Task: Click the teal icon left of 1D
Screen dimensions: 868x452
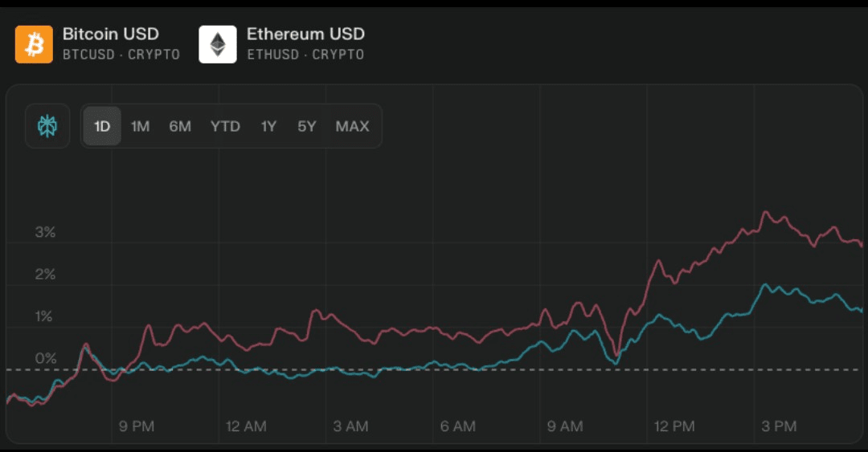Action: [48, 126]
